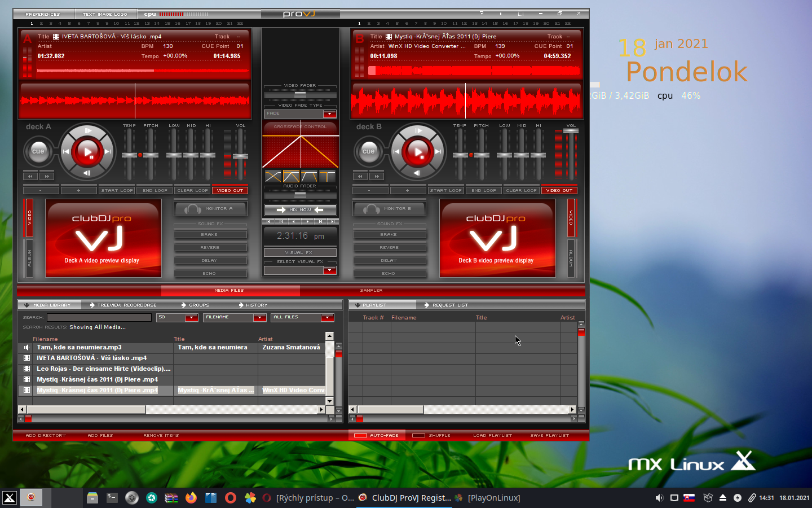Toggle Deck A Reverb effect
812x508 pixels.
click(x=210, y=247)
